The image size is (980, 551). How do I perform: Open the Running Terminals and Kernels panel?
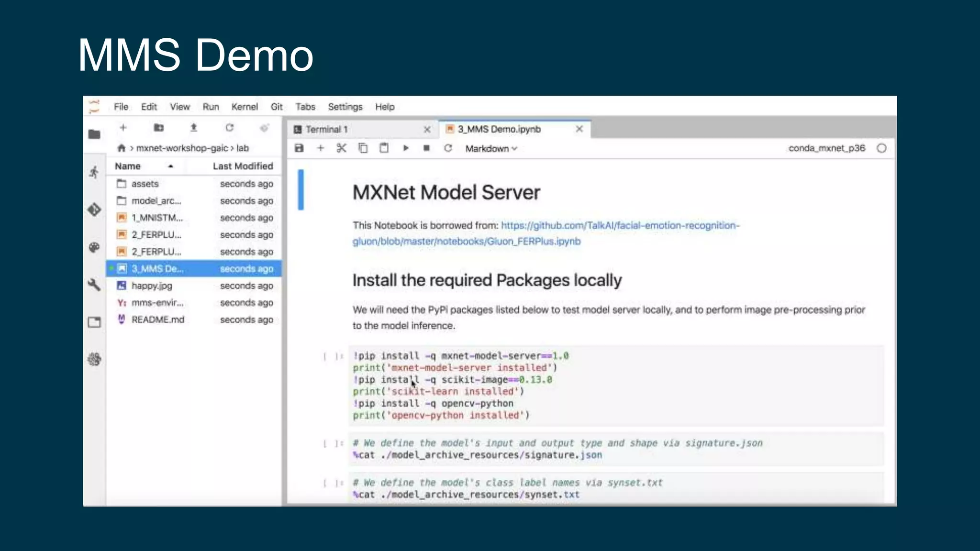(94, 172)
